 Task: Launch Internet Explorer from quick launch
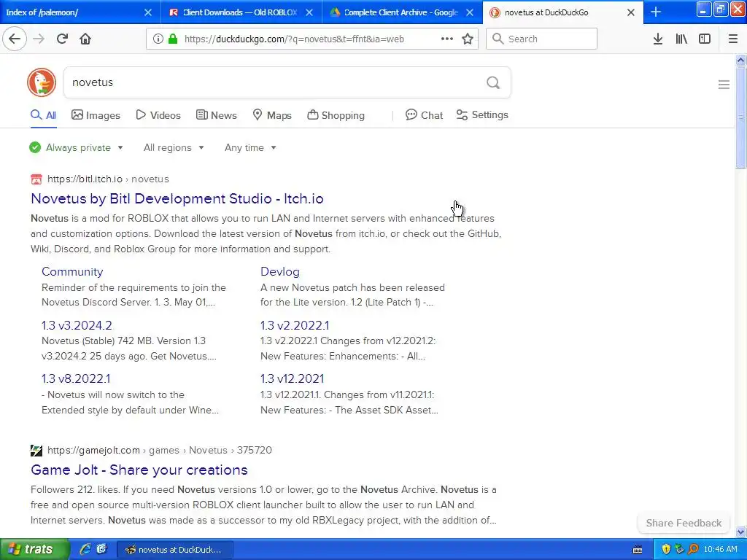(x=86, y=549)
